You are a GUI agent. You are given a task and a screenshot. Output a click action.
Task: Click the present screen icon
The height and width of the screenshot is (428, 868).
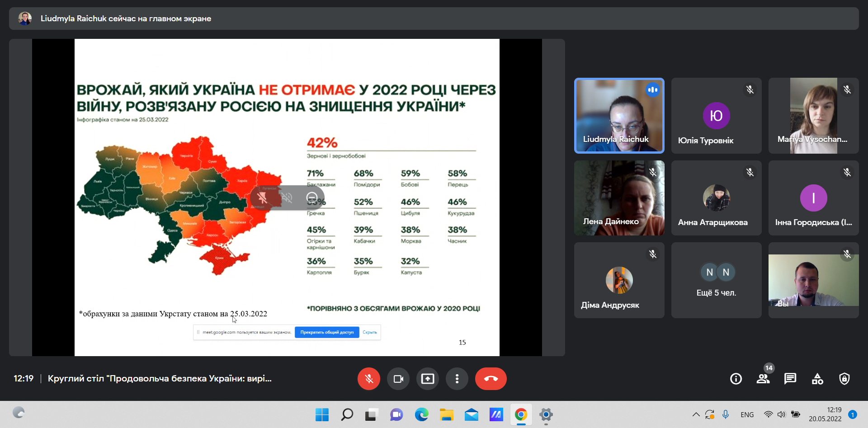click(427, 379)
